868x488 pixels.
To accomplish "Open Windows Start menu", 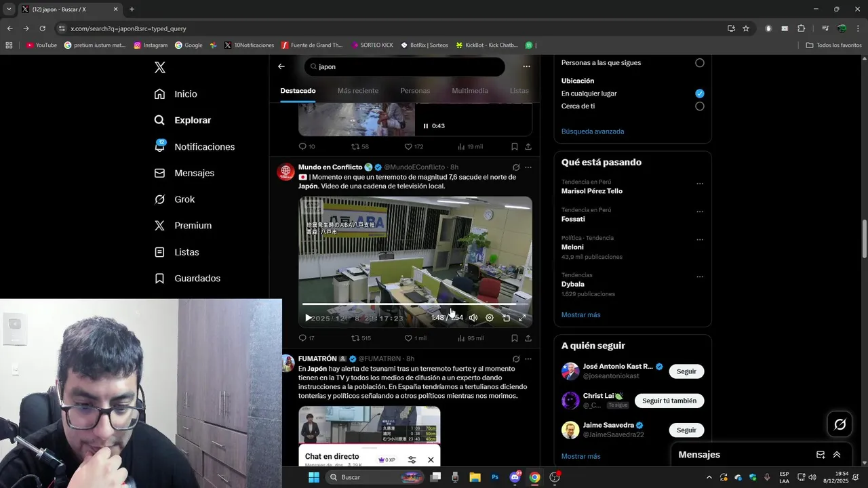I will pyautogui.click(x=314, y=477).
